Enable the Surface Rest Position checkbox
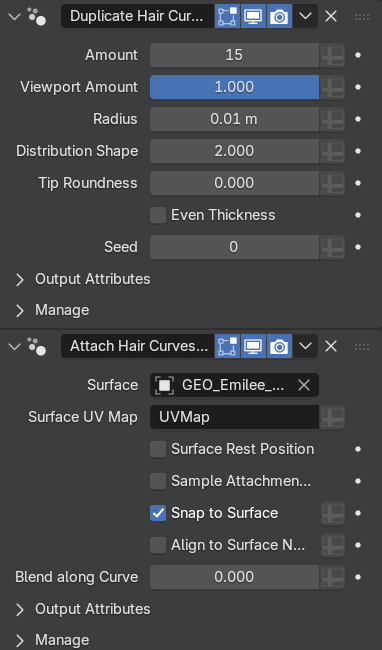This screenshot has width=382, height=650. [158, 449]
